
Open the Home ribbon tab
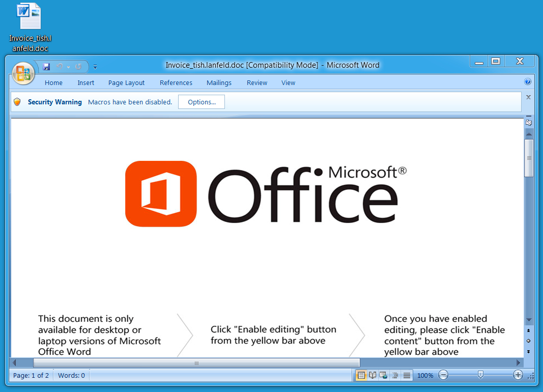click(x=53, y=83)
